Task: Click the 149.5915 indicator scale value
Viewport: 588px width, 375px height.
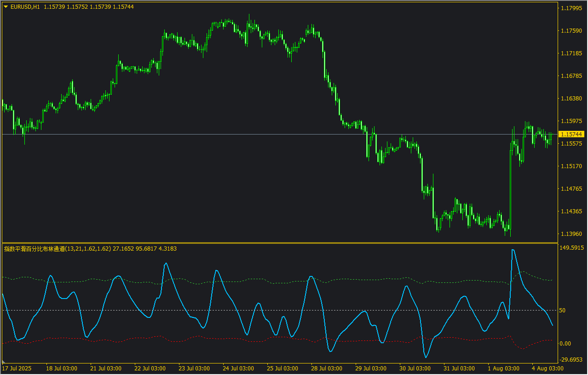Action: tap(572, 248)
